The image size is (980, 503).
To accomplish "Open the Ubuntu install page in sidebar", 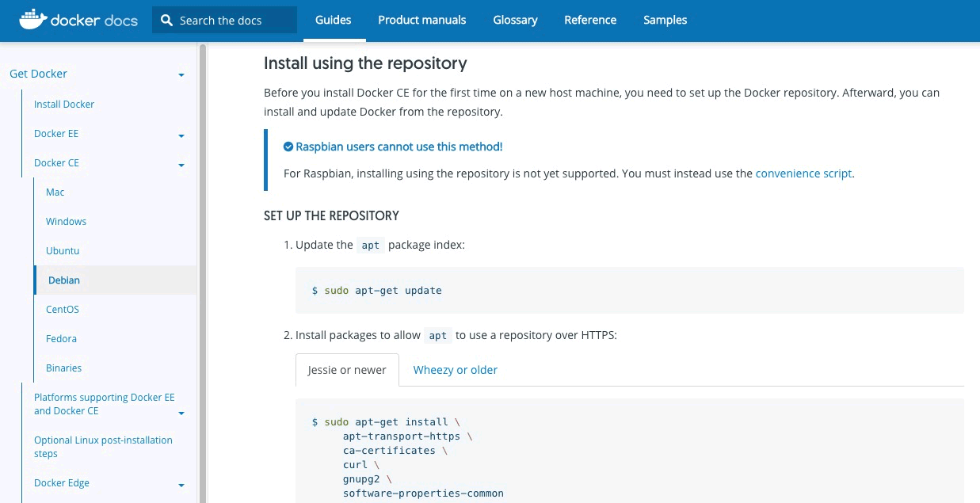I will click(63, 250).
